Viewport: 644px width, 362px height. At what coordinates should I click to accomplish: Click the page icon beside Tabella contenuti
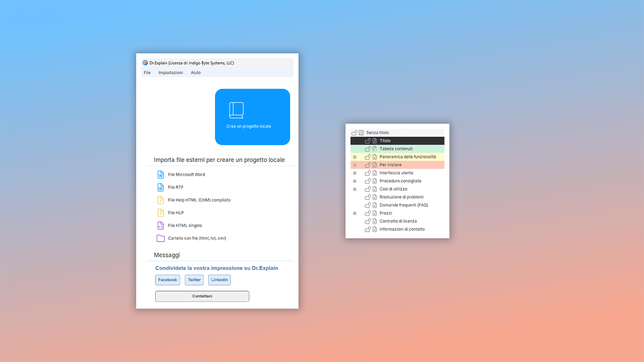point(374,149)
